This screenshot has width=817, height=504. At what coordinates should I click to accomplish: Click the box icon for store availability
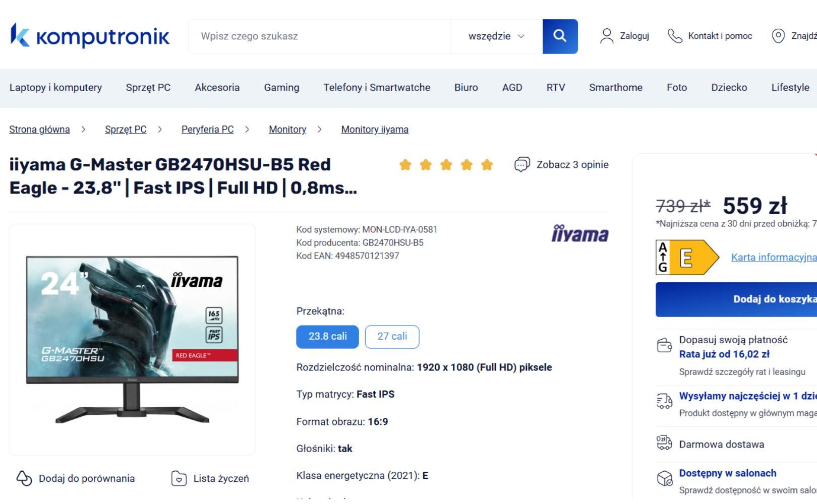click(x=665, y=478)
